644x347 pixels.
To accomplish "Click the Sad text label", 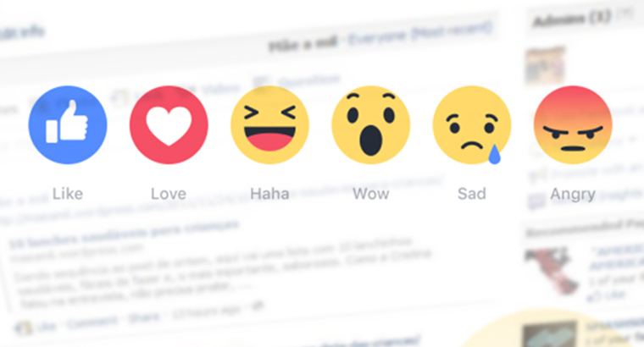I will 472,194.
